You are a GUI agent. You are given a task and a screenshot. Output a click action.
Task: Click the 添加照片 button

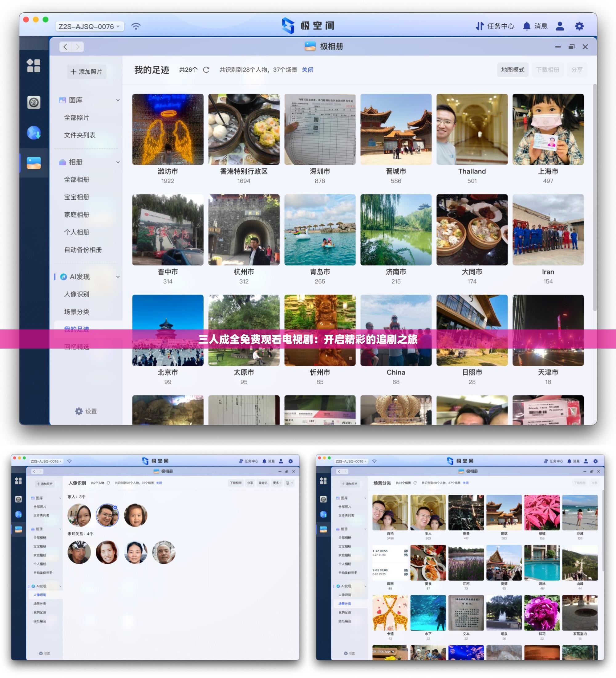click(x=86, y=72)
